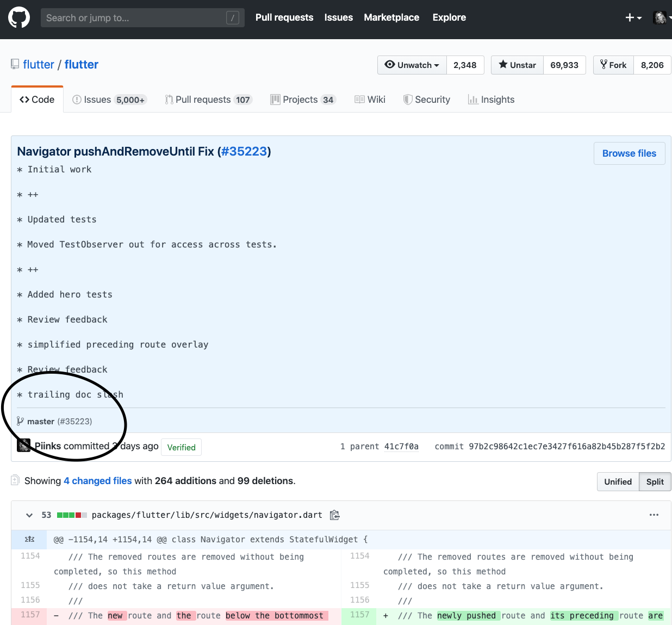Viewport: 672px width, 625px height.
Task: Open the (#35223) link beside master
Action: tap(75, 422)
